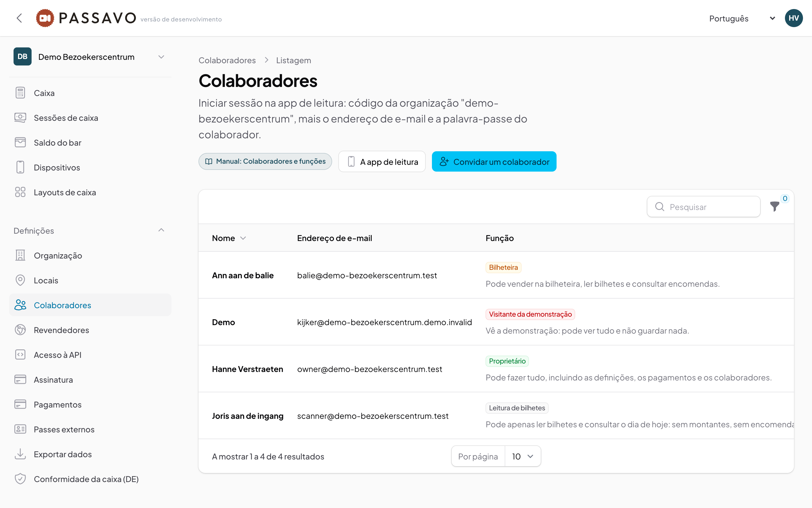812x508 pixels.
Task: Open the Português language dropdown
Action: click(x=742, y=18)
